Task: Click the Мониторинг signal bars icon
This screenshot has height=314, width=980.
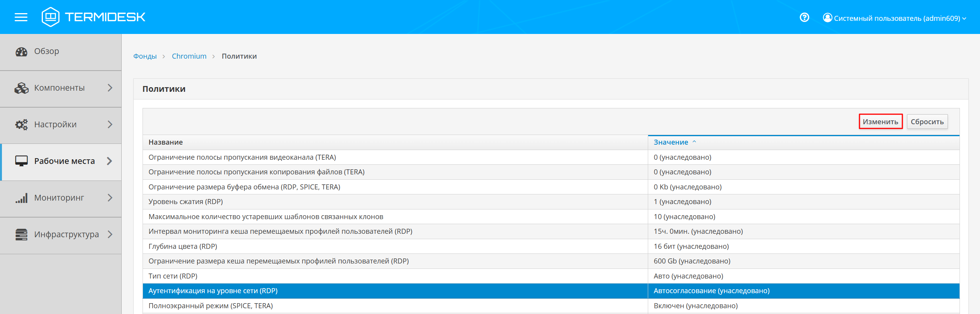Action: pos(22,198)
